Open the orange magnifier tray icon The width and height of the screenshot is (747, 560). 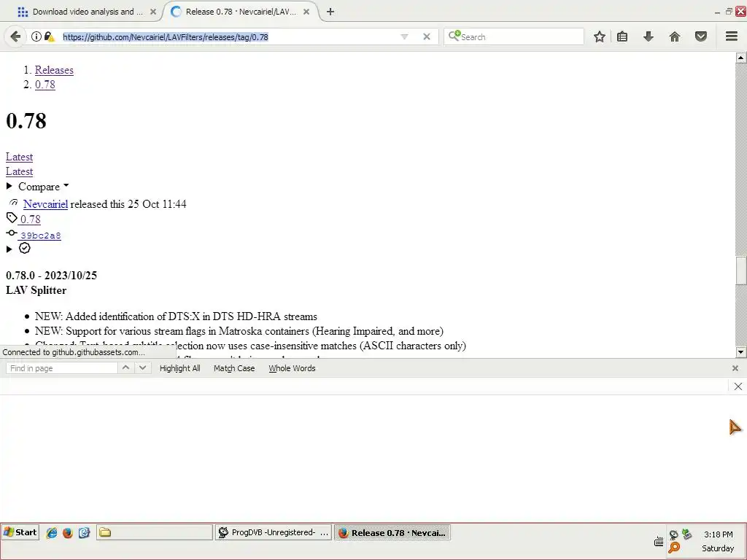673,548
